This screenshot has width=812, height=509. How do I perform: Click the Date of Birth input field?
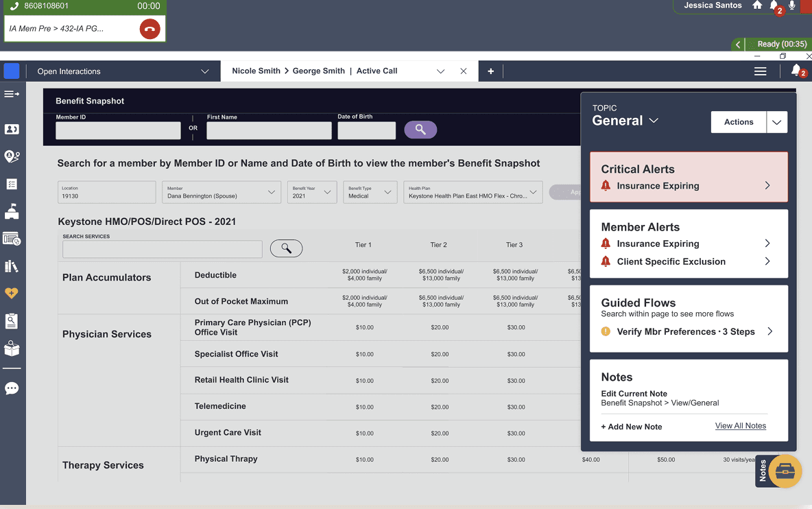click(x=367, y=130)
